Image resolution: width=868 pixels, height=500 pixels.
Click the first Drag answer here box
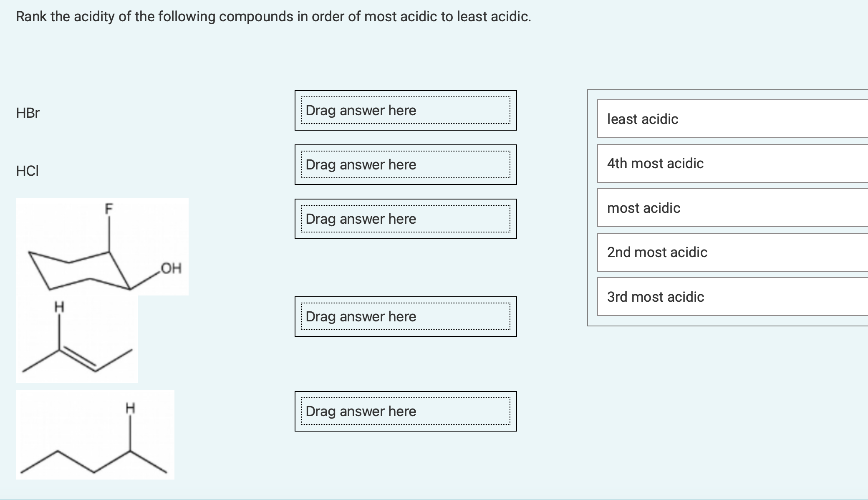pyautogui.click(x=405, y=111)
